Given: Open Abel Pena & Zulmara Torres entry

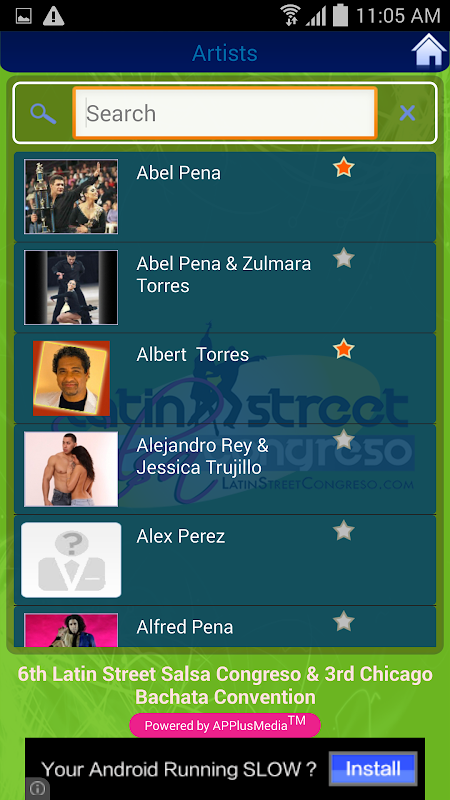Looking at the screenshot, I should coord(225,287).
